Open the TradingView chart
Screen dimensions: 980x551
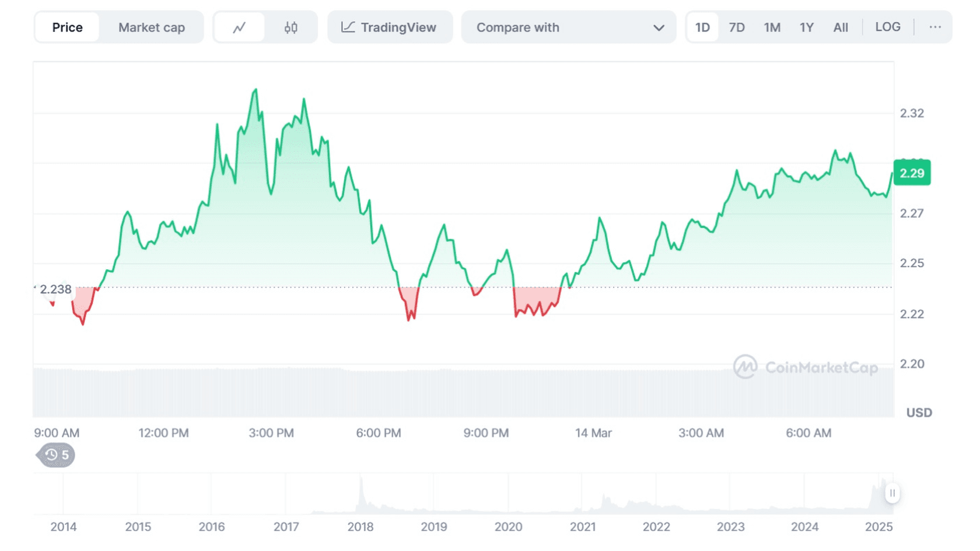[x=389, y=27]
